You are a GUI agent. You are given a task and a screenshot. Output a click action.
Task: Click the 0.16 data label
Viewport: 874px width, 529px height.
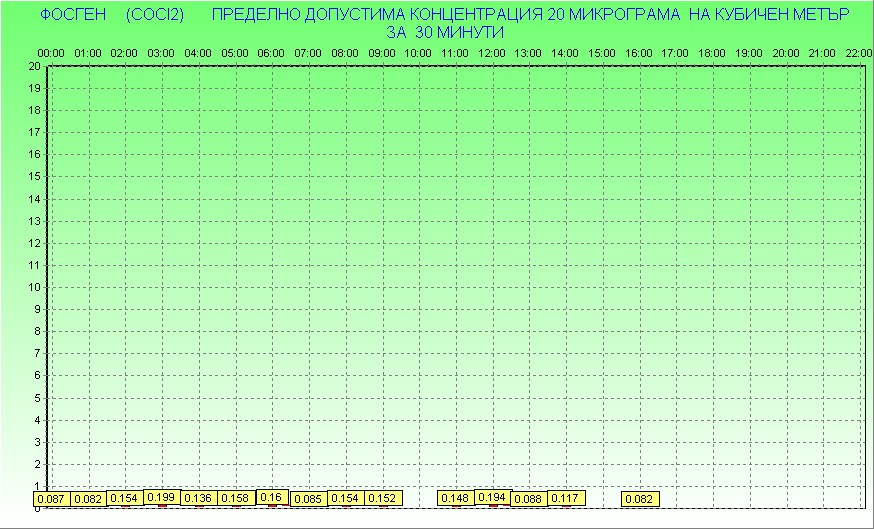tap(272, 497)
